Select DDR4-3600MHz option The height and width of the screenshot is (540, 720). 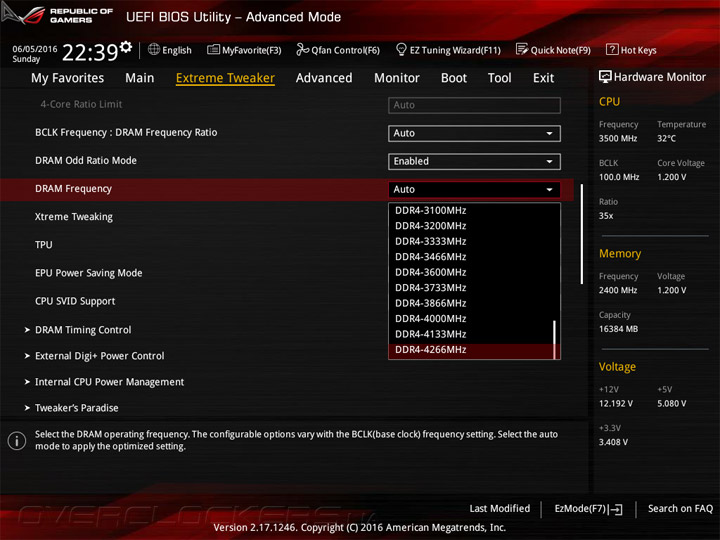tap(471, 272)
